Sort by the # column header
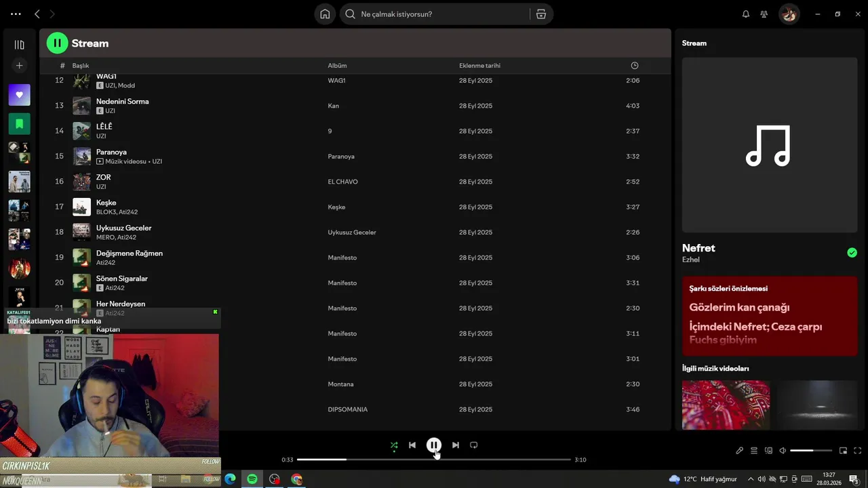The height and width of the screenshot is (488, 868). click(62, 66)
